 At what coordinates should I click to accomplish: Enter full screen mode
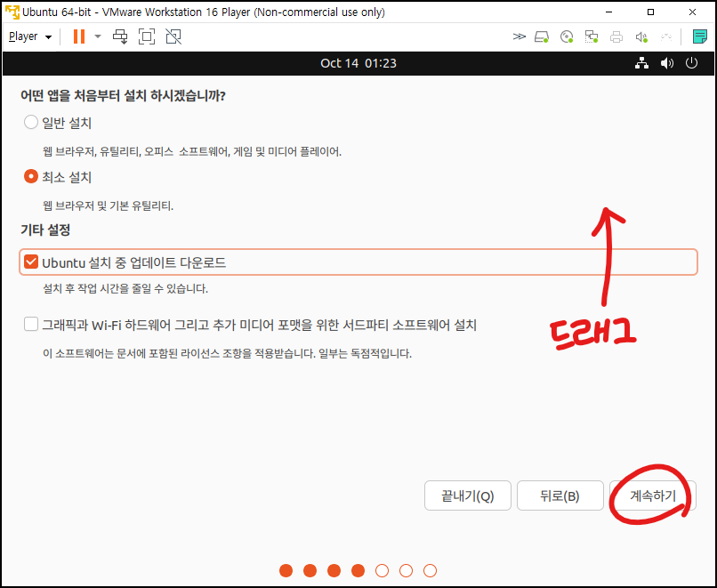(x=147, y=36)
